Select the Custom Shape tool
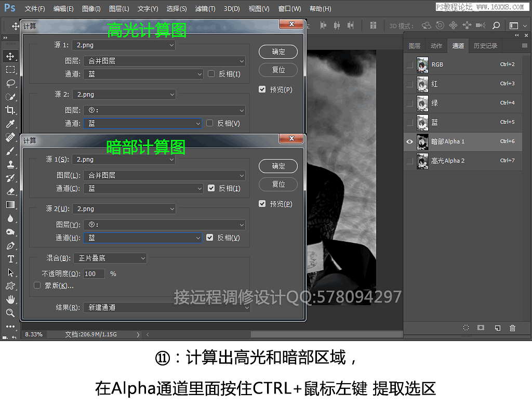The width and height of the screenshot is (532, 405). point(10,286)
